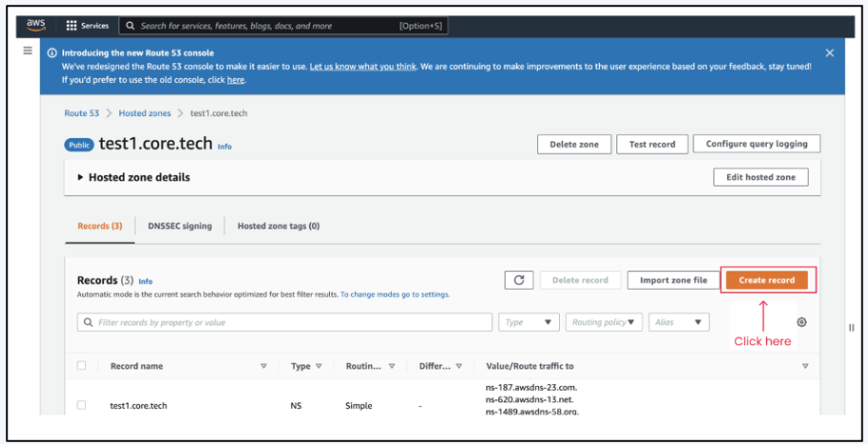868x444 pixels.
Task: Click the info icon in the banner
Action: pos(52,53)
